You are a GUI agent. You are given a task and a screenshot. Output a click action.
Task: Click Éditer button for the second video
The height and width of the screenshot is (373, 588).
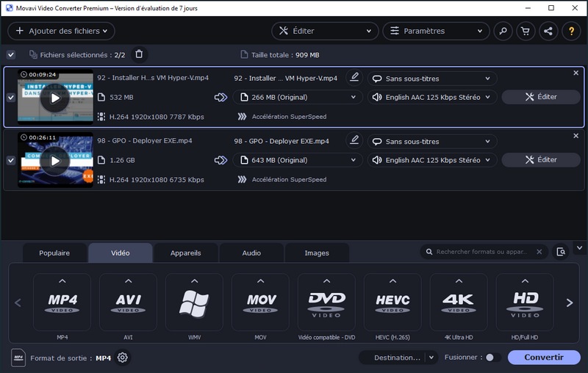click(x=541, y=160)
